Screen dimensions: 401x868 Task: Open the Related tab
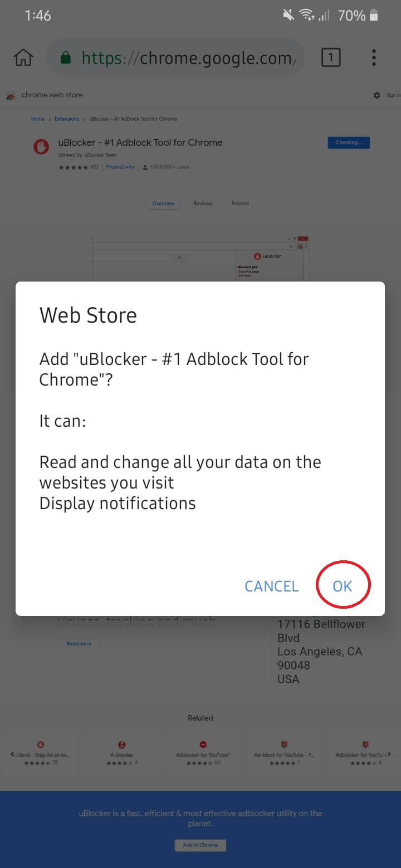point(240,204)
